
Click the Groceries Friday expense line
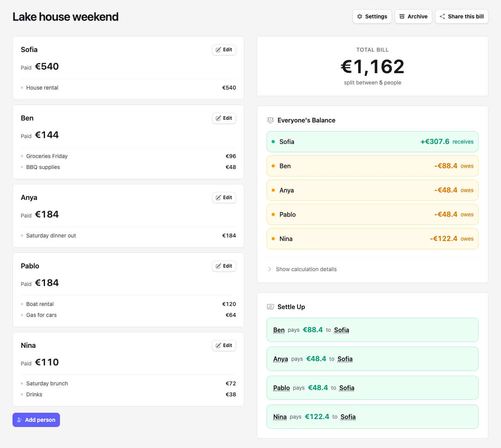pos(128,156)
